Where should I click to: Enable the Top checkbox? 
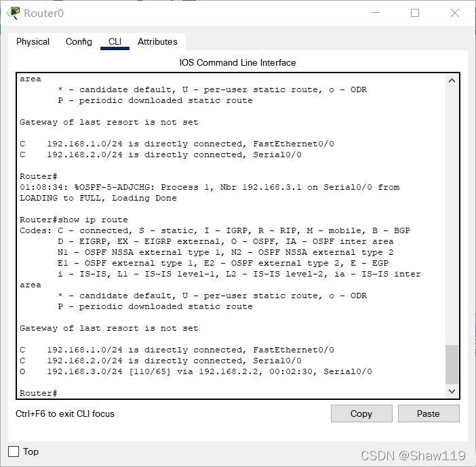point(14,451)
